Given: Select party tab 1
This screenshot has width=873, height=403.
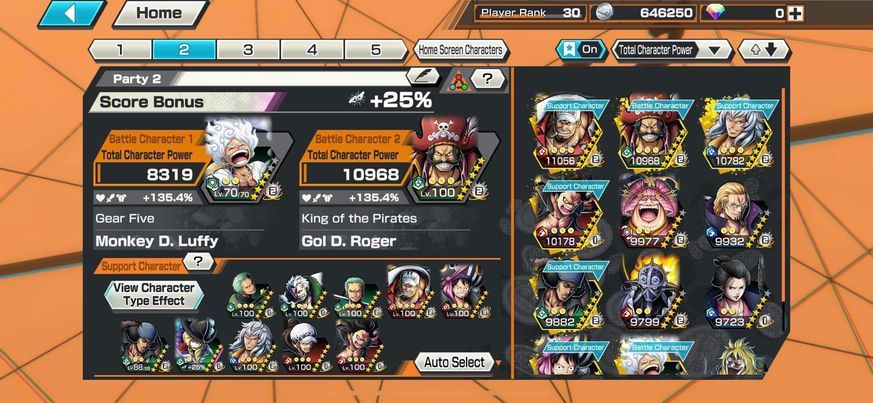Looking at the screenshot, I should [x=120, y=50].
